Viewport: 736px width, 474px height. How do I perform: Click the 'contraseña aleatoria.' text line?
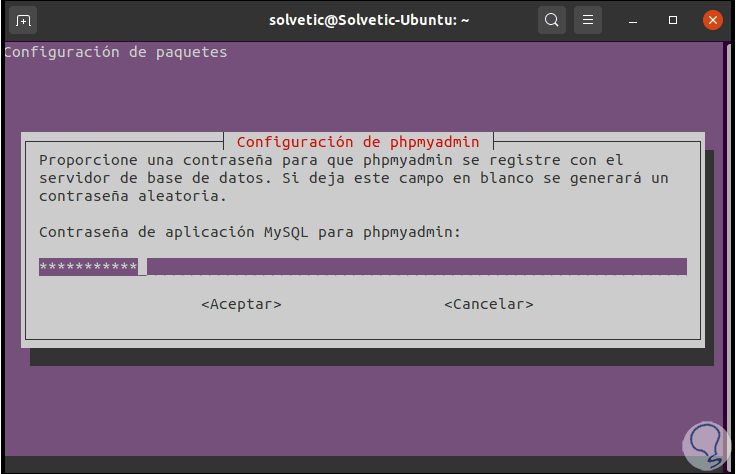tap(133, 196)
